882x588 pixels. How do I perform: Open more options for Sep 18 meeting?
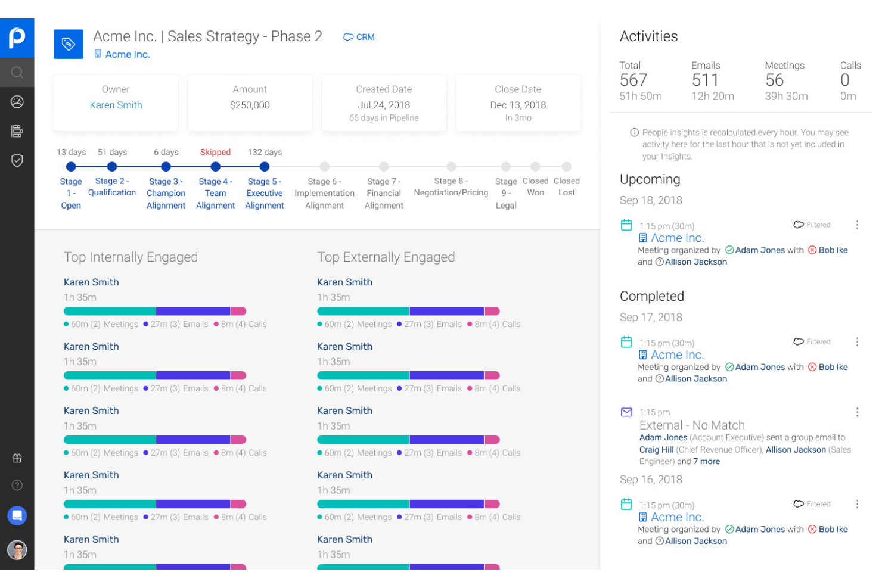click(857, 225)
